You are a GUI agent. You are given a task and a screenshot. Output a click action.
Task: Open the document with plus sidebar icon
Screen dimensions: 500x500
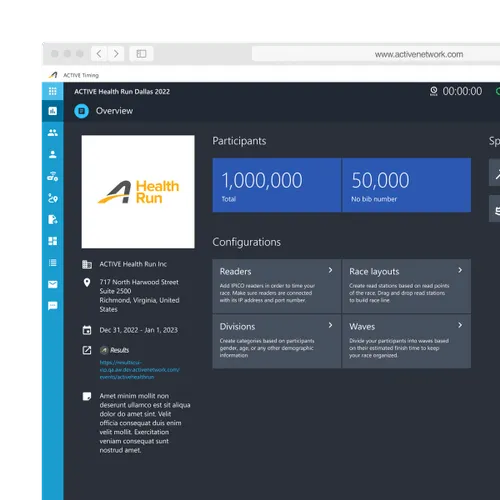pyautogui.click(x=53, y=219)
